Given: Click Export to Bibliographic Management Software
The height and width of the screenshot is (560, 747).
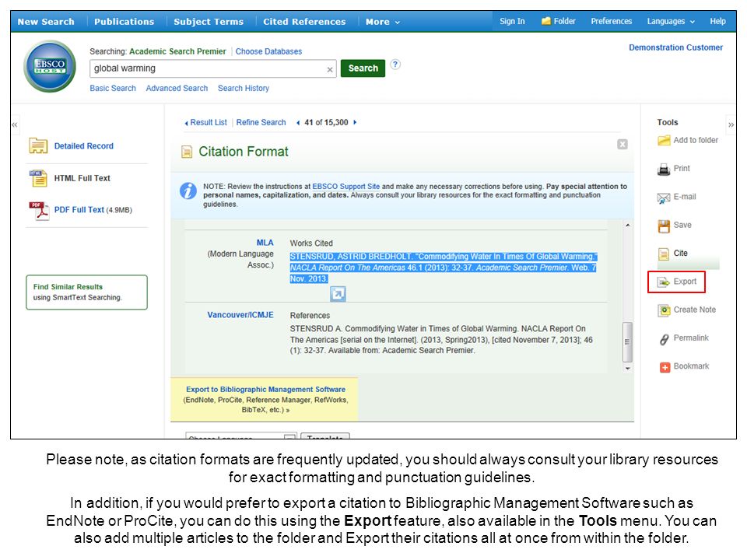Looking at the screenshot, I should coord(265,389).
